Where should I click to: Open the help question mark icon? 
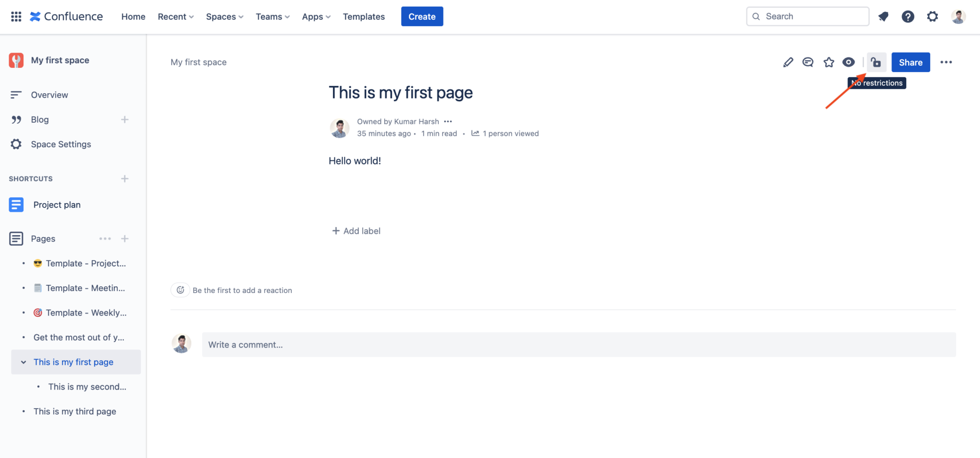click(908, 16)
